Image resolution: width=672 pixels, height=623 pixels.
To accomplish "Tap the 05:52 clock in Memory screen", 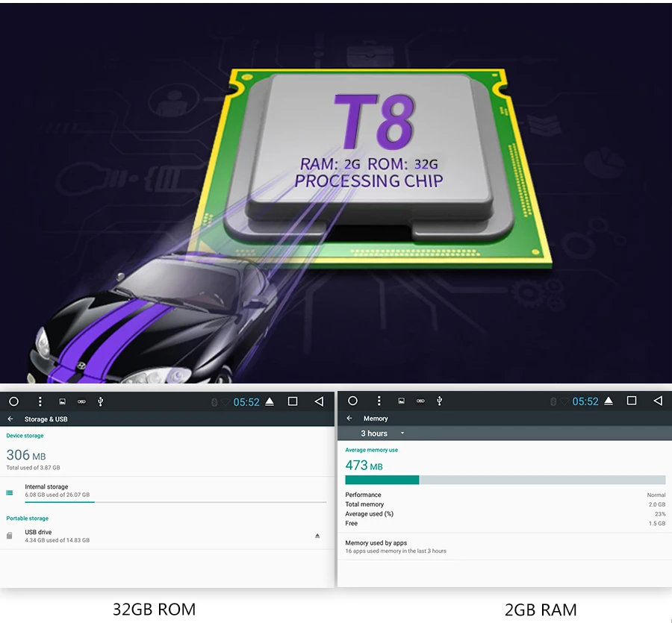I will point(585,401).
